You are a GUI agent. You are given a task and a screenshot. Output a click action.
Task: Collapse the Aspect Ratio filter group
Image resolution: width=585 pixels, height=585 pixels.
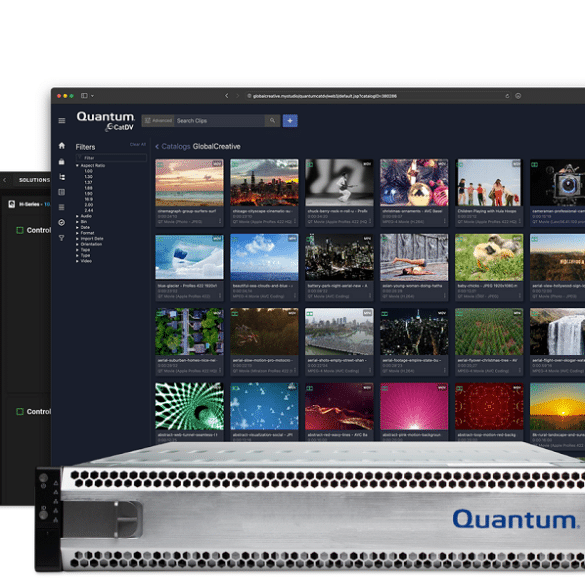tap(78, 166)
